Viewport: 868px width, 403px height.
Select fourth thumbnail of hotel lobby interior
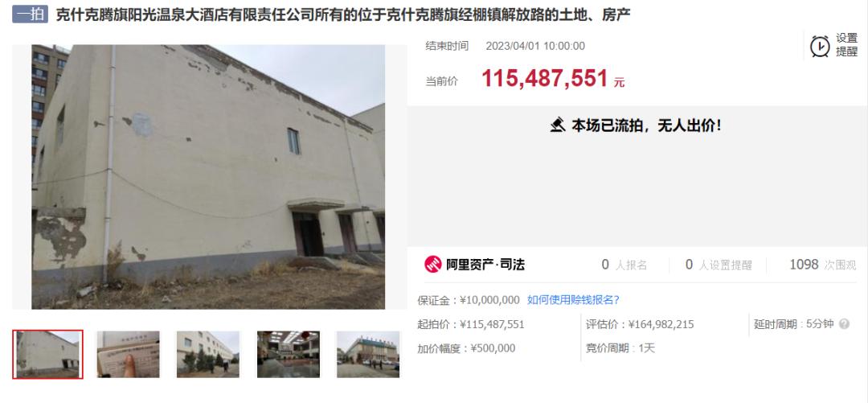289,354
